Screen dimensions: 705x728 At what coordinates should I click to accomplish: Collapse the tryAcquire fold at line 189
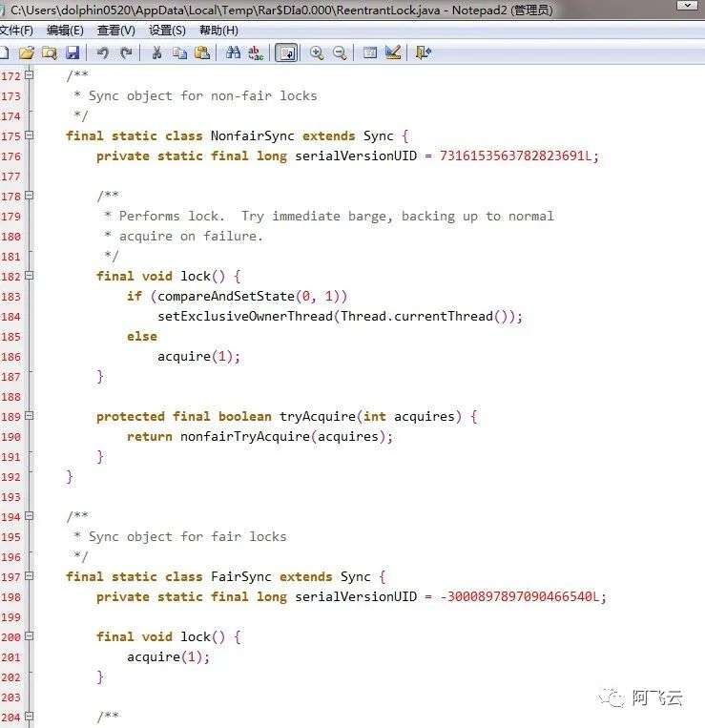pyautogui.click(x=30, y=416)
